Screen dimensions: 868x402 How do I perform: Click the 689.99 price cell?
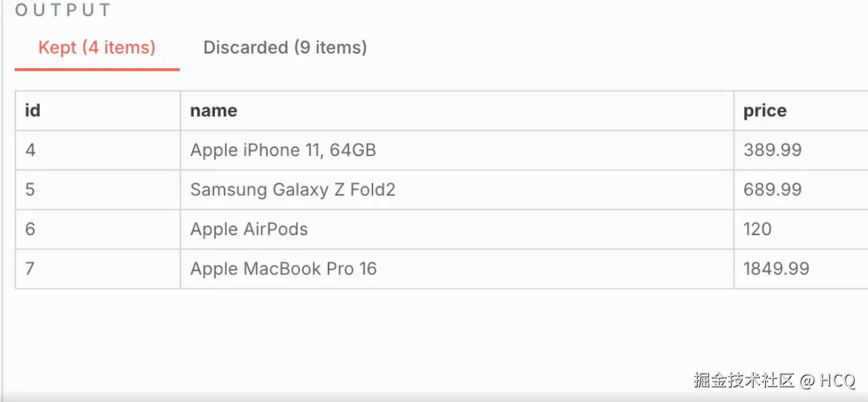pos(801,190)
